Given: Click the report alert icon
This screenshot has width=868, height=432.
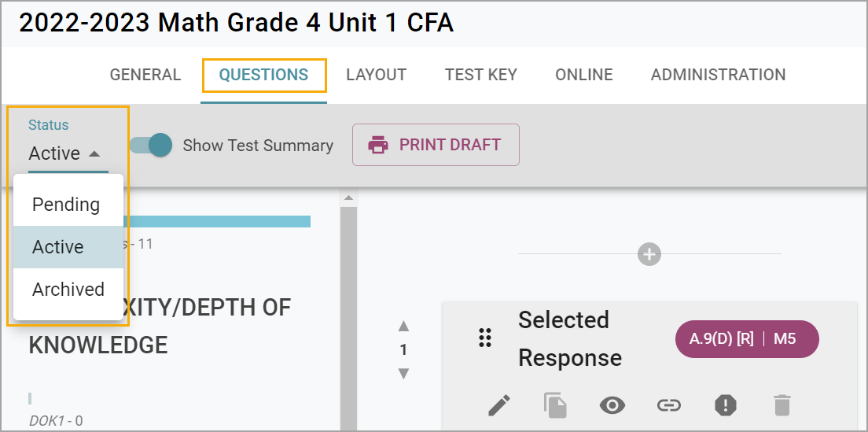Looking at the screenshot, I should click(x=725, y=405).
